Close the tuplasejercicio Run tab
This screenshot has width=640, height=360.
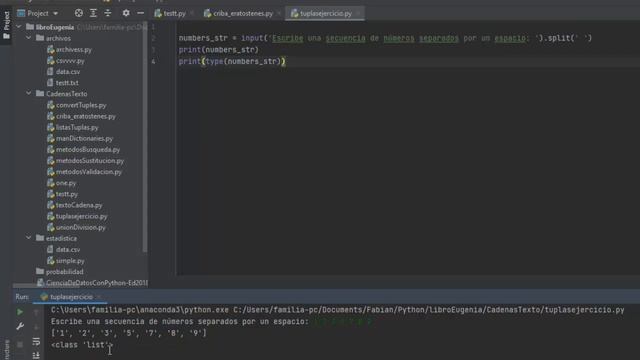pyautogui.click(x=99, y=297)
